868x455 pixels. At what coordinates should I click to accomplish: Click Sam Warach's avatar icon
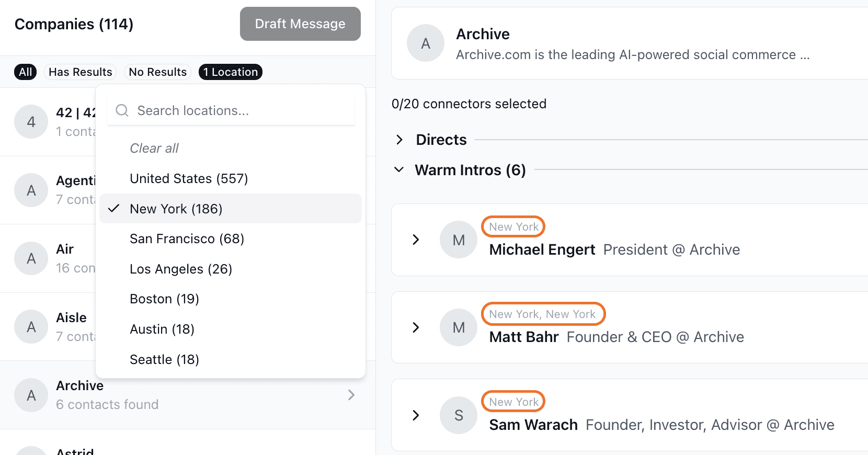459,415
